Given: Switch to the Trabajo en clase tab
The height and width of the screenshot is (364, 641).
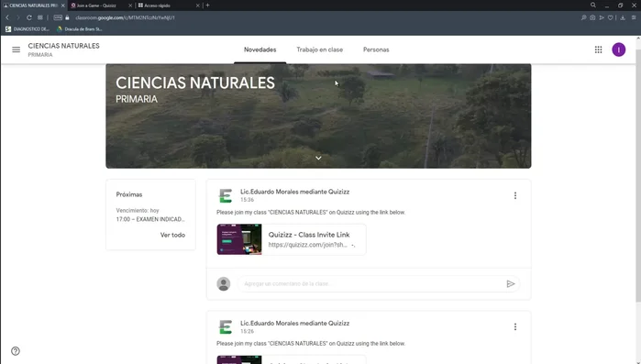Looking at the screenshot, I should [320, 50].
